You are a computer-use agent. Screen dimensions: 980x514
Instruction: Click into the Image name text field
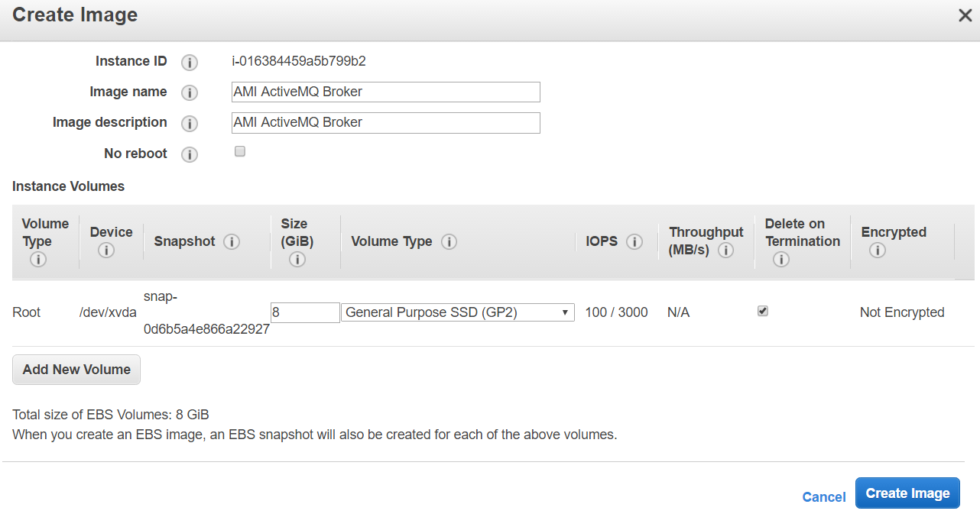pos(386,92)
